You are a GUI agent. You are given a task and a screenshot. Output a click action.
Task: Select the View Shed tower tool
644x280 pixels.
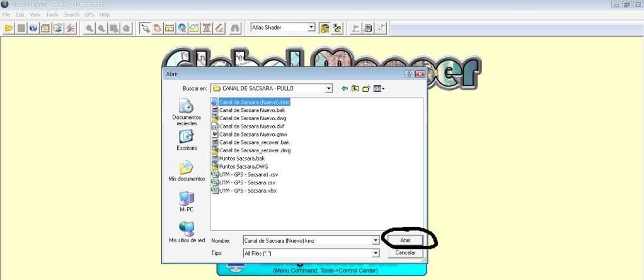coord(207,28)
